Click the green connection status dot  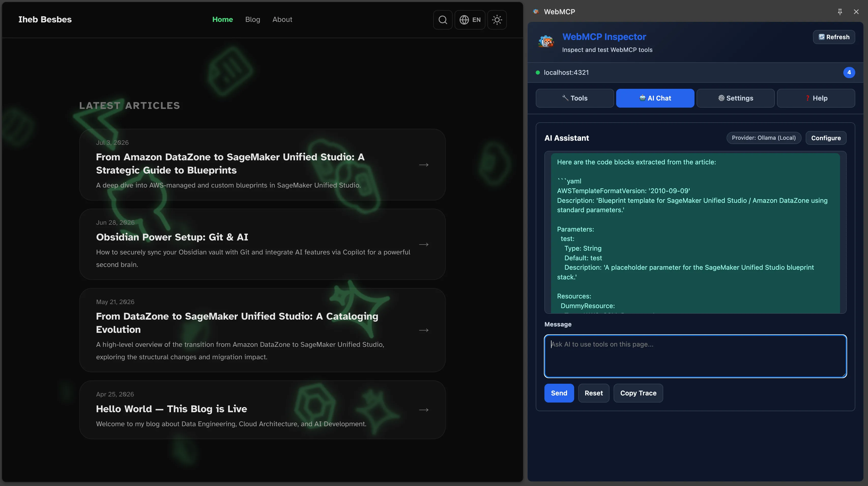pyautogui.click(x=538, y=73)
